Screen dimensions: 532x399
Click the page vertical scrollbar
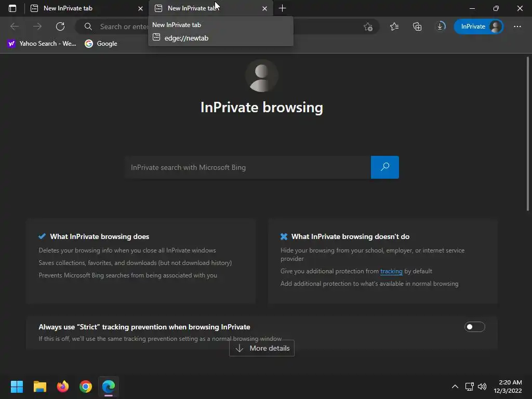[528, 134]
